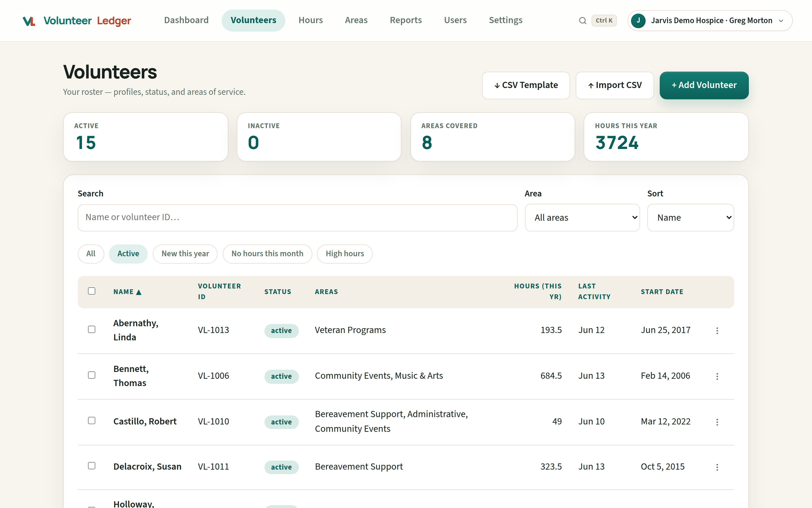The height and width of the screenshot is (508, 812).
Task: Open Settings in the nav bar
Action: click(x=506, y=20)
